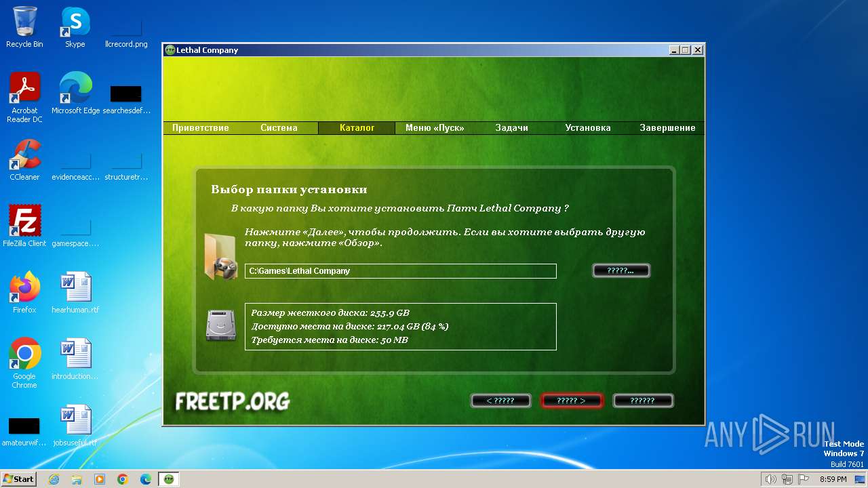Open Internet Explorer on the taskbar
Viewport: 868px width, 488px height.
(x=54, y=479)
